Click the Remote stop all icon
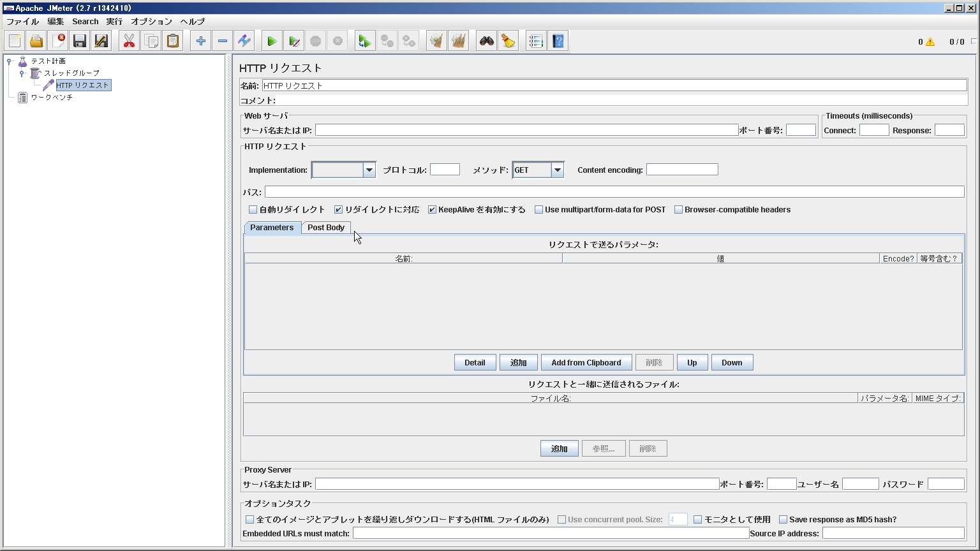Viewport: 980px width, 551px height. point(387,41)
